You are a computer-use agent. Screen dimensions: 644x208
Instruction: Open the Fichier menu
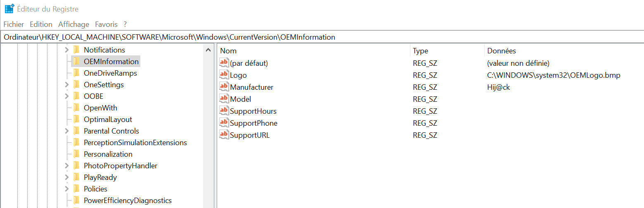[14, 24]
